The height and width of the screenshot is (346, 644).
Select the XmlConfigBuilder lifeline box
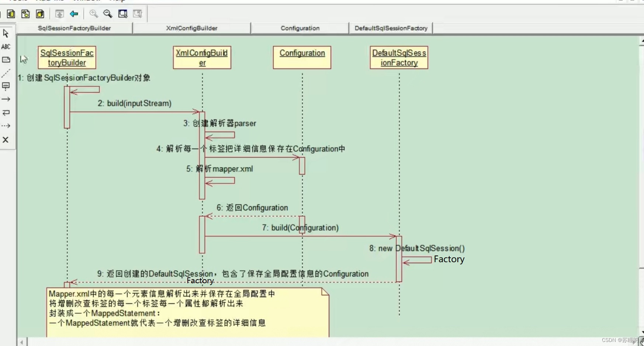pyautogui.click(x=202, y=58)
